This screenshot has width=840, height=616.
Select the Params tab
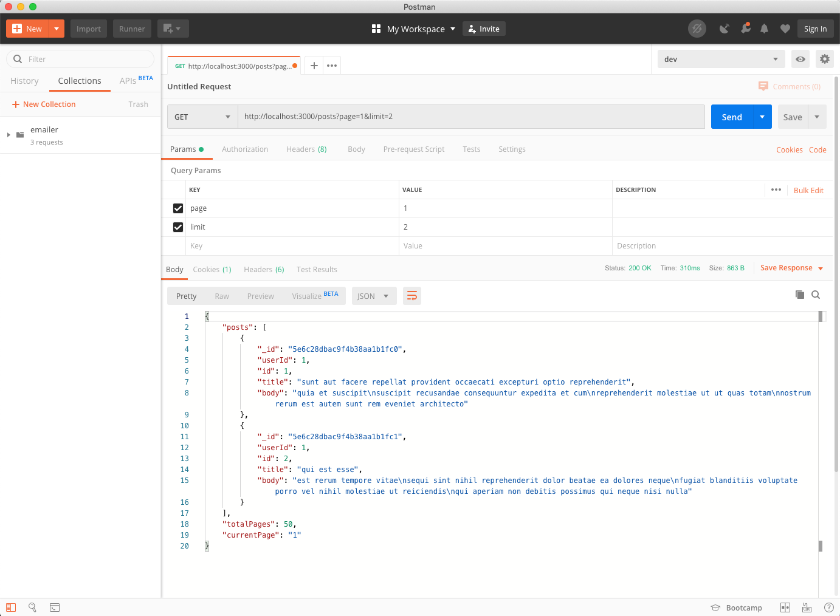pos(187,149)
